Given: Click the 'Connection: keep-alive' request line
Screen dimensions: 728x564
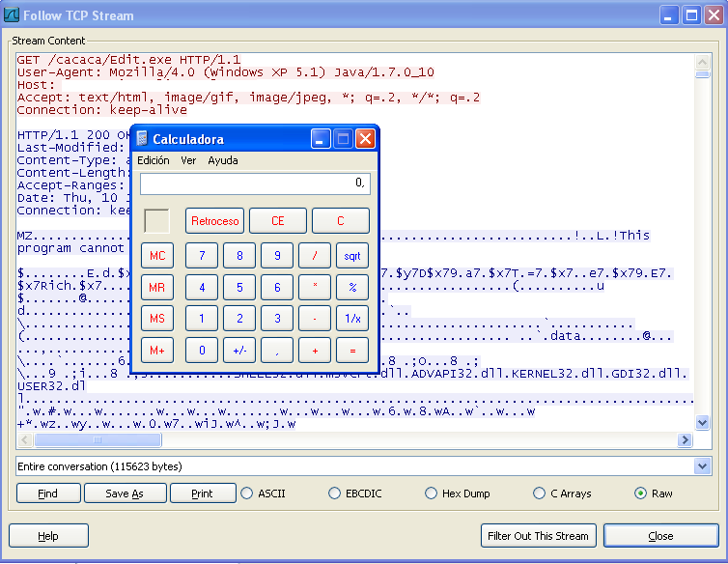Looking at the screenshot, I should pyautogui.click(x=101, y=110).
